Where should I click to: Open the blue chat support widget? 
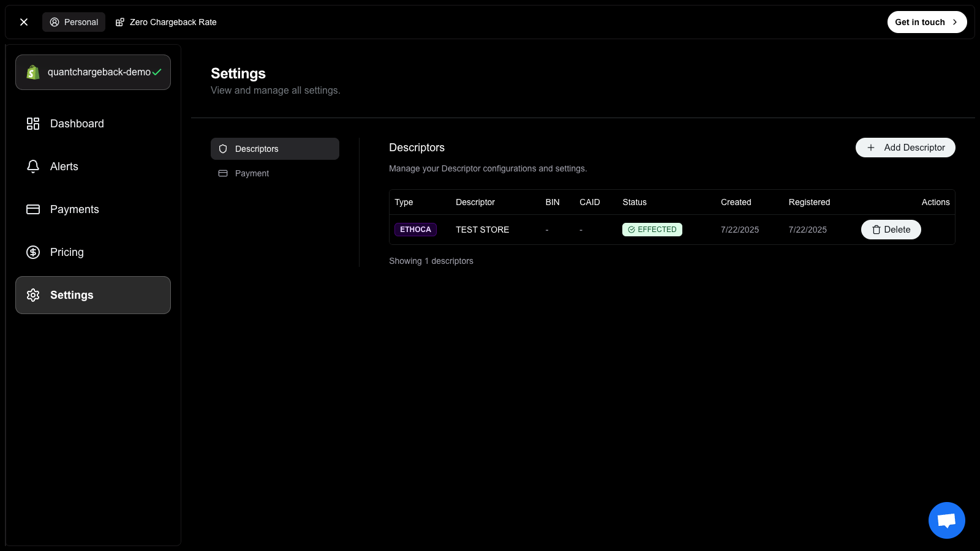point(947,520)
